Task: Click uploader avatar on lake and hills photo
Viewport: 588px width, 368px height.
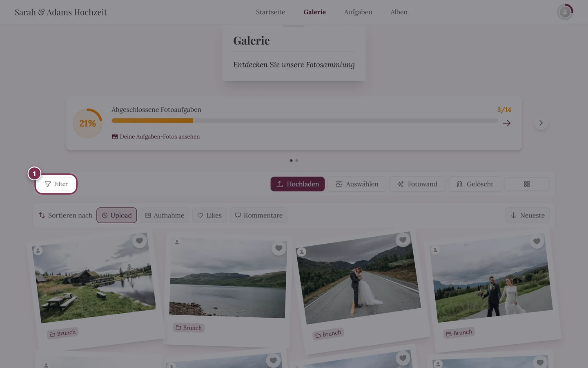Action: [x=177, y=242]
